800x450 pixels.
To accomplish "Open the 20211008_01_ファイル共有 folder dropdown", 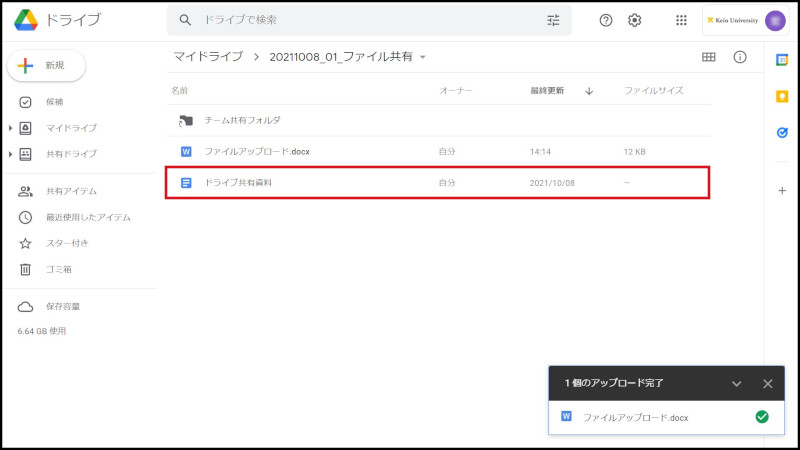I will [423, 57].
